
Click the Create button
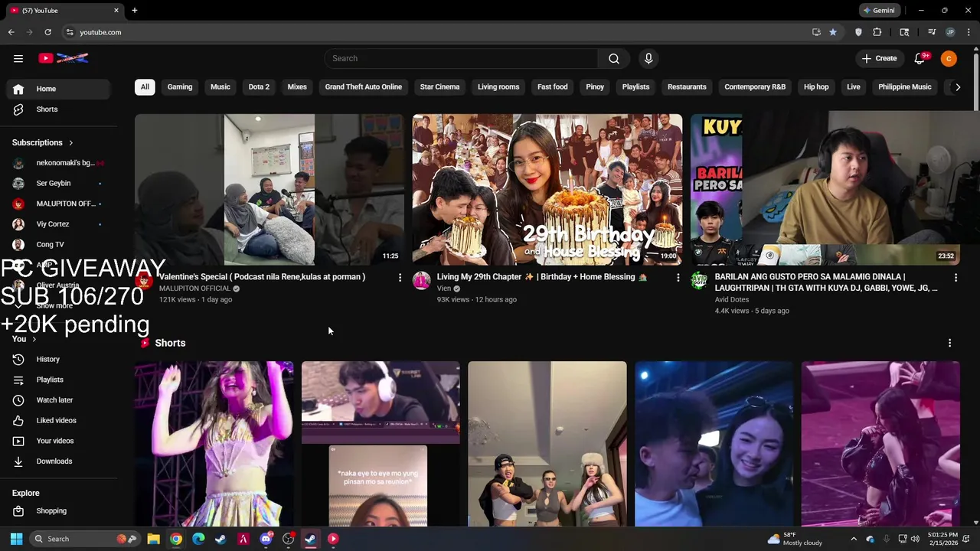tap(879, 58)
